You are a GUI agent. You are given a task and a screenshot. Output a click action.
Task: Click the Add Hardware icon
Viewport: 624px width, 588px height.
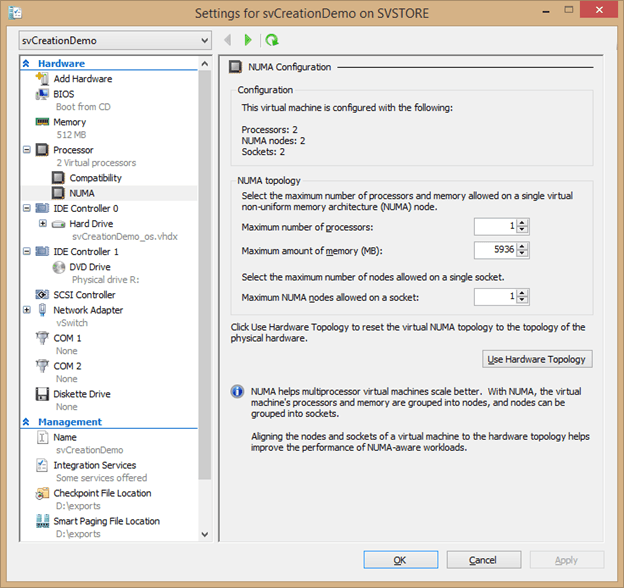point(42,78)
